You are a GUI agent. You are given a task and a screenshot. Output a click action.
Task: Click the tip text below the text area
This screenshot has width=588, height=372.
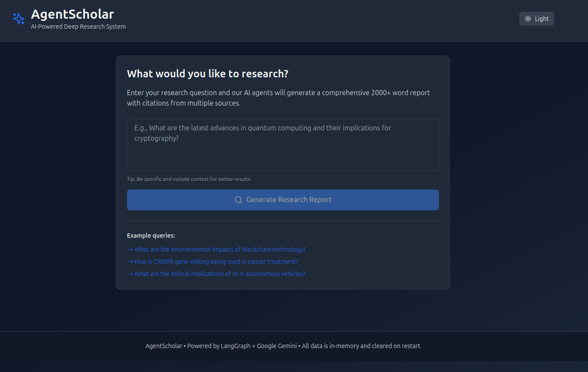click(188, 179)
